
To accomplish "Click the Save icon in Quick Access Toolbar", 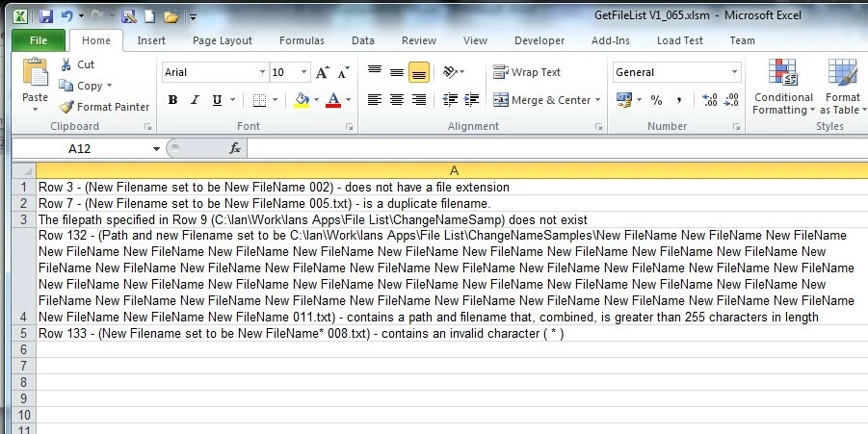I will 46,16.
